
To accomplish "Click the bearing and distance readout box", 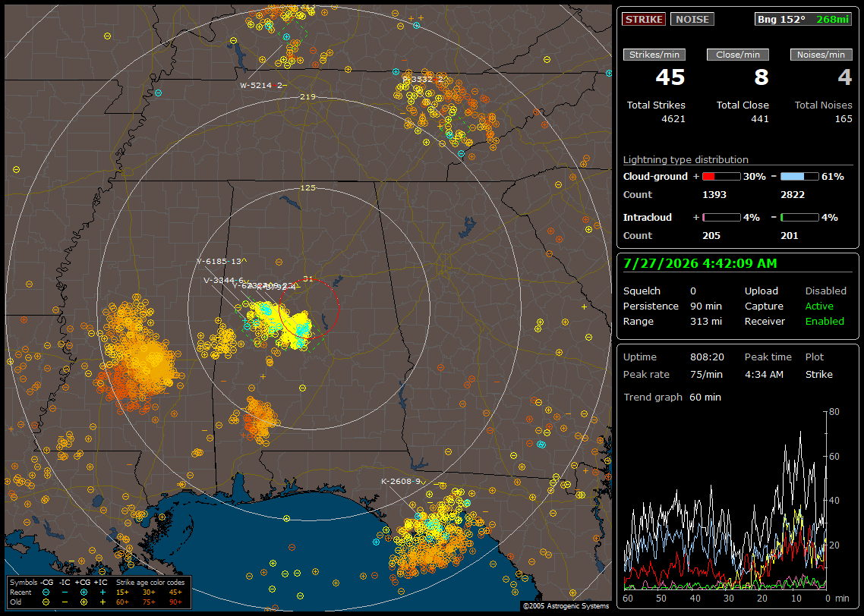I will tap(803, 19).
